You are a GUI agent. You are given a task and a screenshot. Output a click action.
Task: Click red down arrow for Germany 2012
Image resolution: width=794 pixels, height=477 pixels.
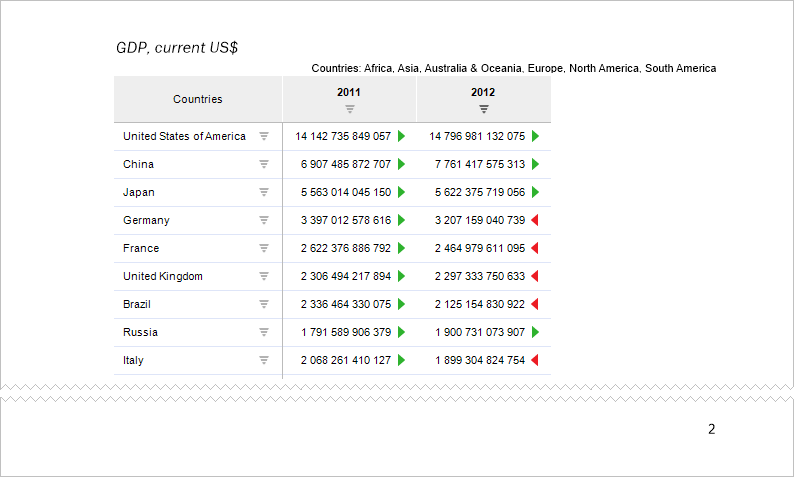point(535,220)
